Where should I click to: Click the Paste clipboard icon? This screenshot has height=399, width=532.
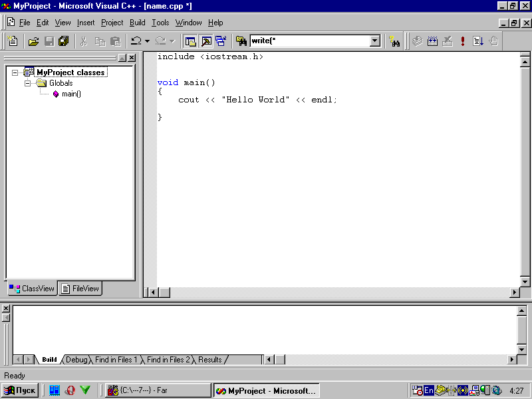(115, 41)
